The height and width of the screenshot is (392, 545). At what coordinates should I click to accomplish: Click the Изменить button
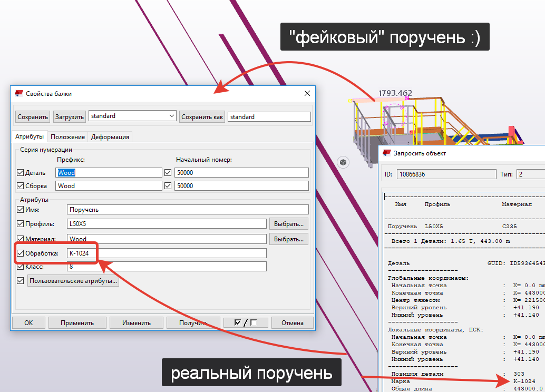coord(137,323)
